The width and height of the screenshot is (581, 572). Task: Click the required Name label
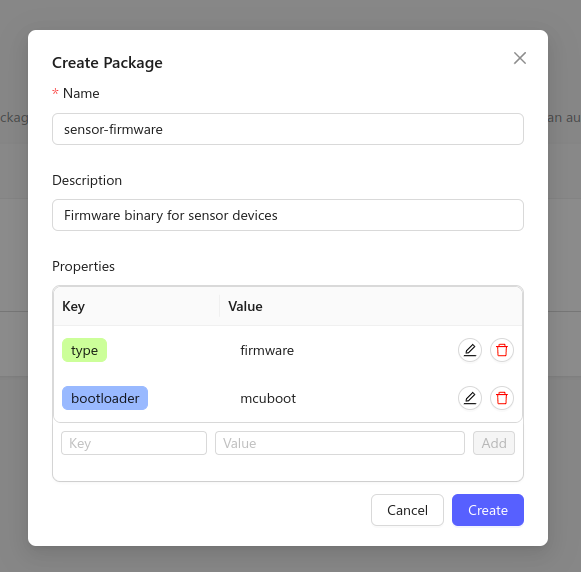click(76, 93)
